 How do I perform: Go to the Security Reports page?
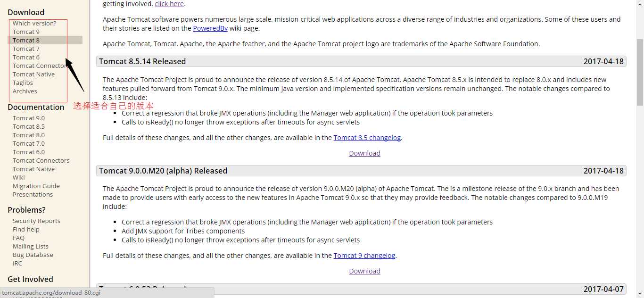tap(36, 221)
